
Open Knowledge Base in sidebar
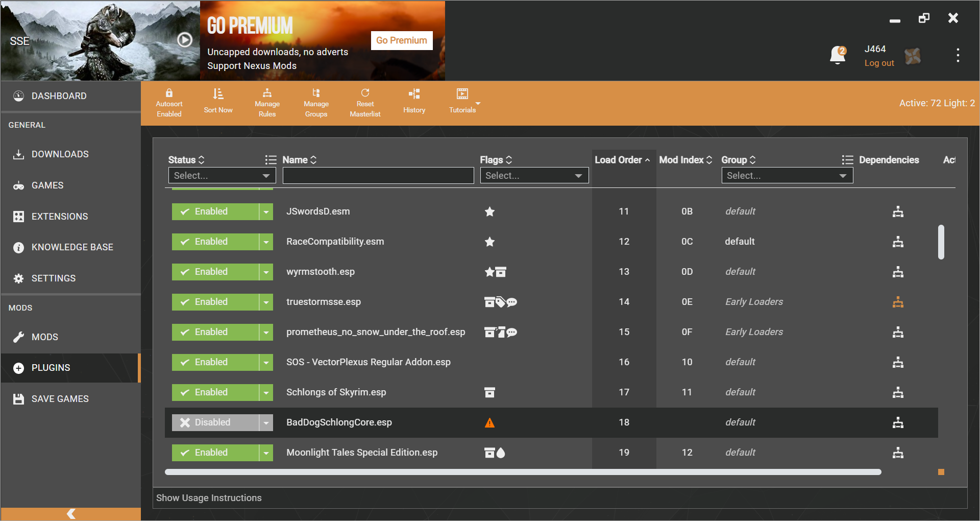[x=70, y=247]
